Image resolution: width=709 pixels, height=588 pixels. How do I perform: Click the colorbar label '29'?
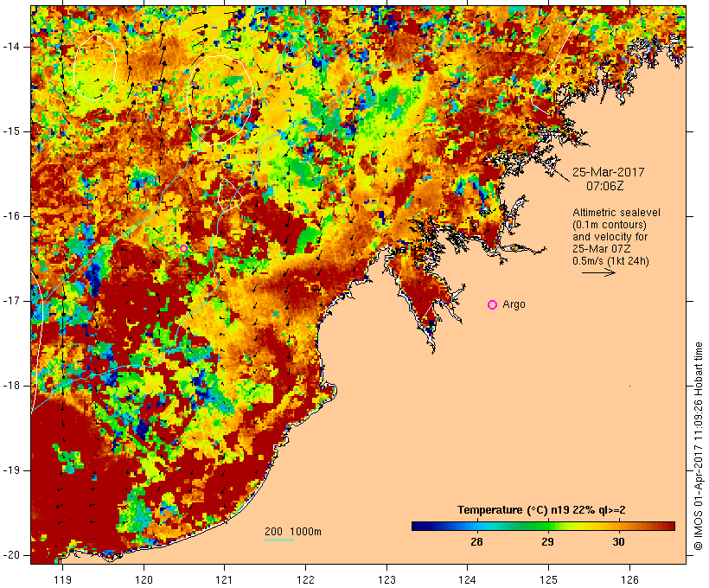tap(547, 542)
